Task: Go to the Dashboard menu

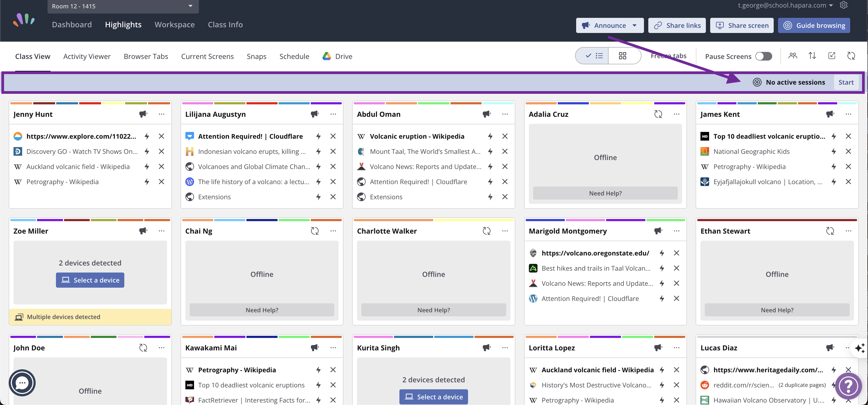Action: (72, 25)
